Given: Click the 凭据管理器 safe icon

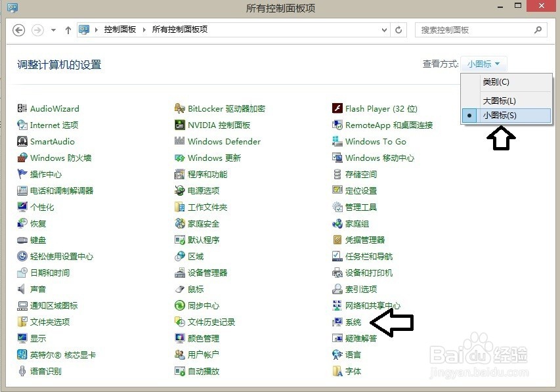Looking at the screenshot, I should click(337, 240).
